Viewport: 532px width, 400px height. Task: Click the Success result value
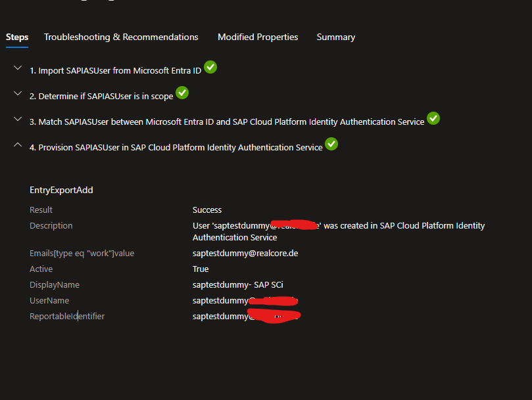coord(207,210)
